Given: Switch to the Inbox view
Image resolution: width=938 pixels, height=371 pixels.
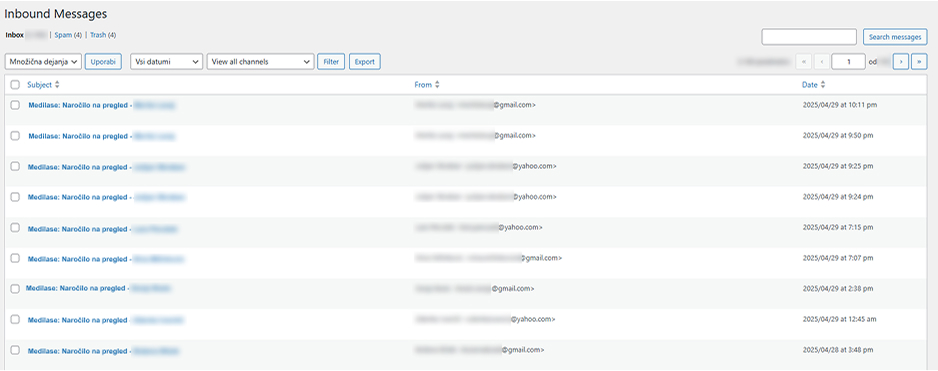Looking at the screenshot, I should 15,35.
